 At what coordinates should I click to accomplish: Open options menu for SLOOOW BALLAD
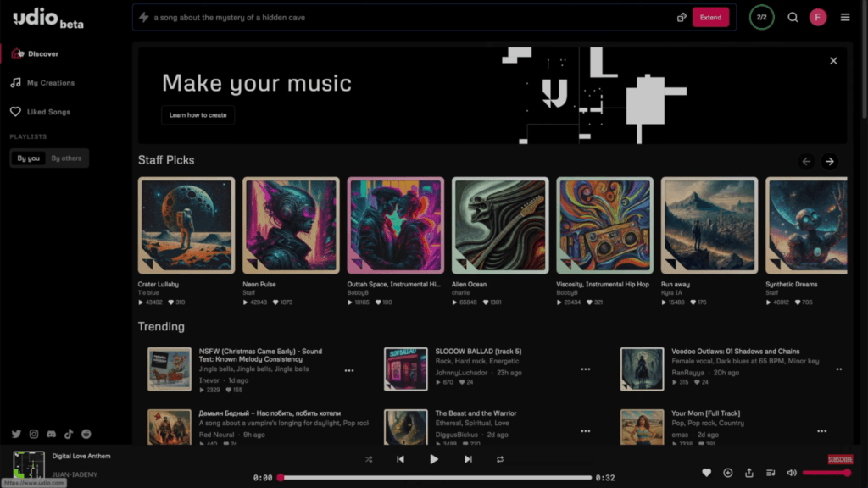[x=585, y=369]
